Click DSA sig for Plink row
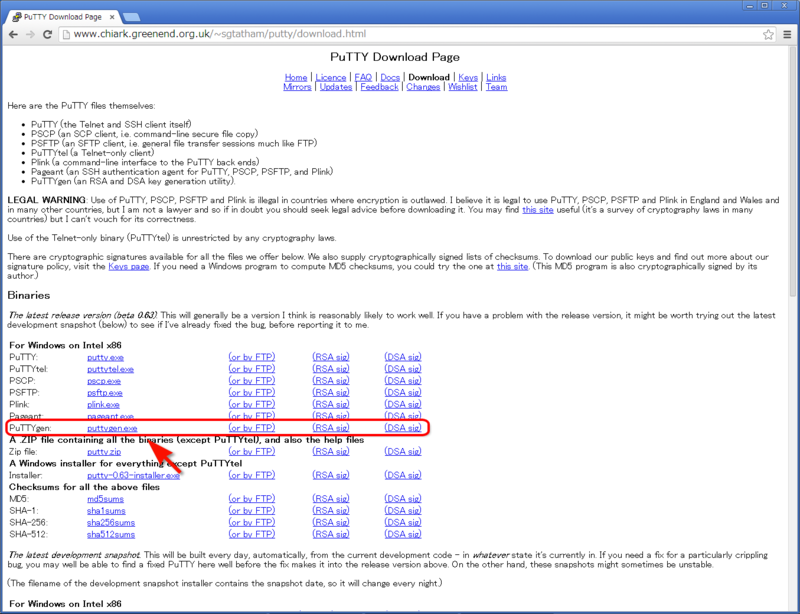Viewport: 800px width, 614px height. tap(403, 404)
